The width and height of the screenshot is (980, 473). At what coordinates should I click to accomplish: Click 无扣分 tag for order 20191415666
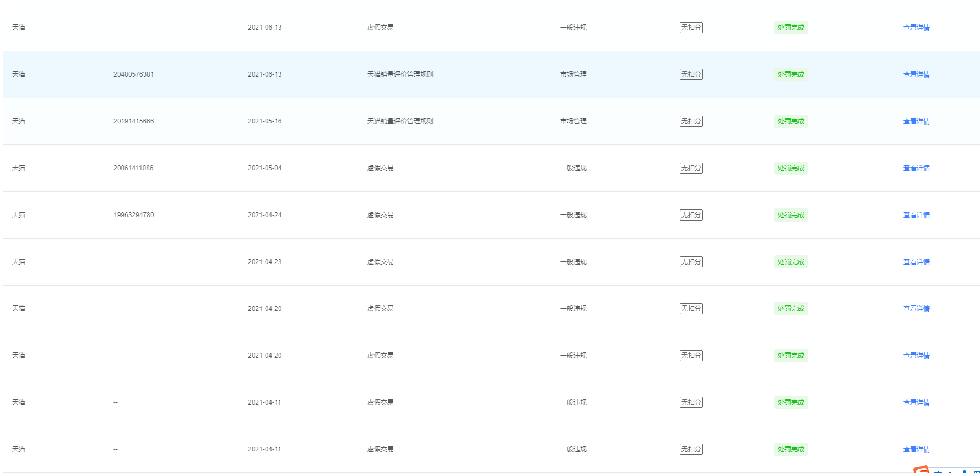pos(691,121)
